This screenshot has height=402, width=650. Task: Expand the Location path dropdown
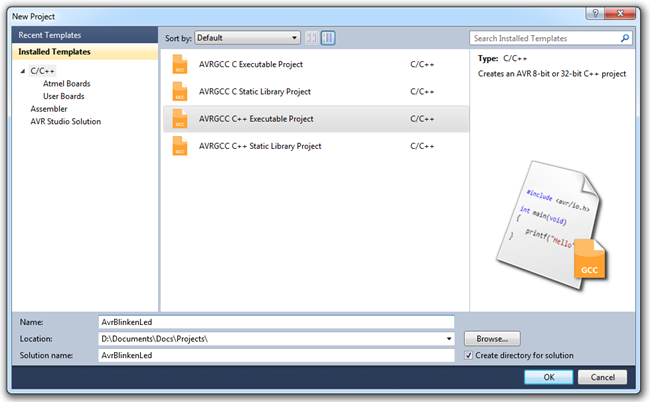pos(448,339)
